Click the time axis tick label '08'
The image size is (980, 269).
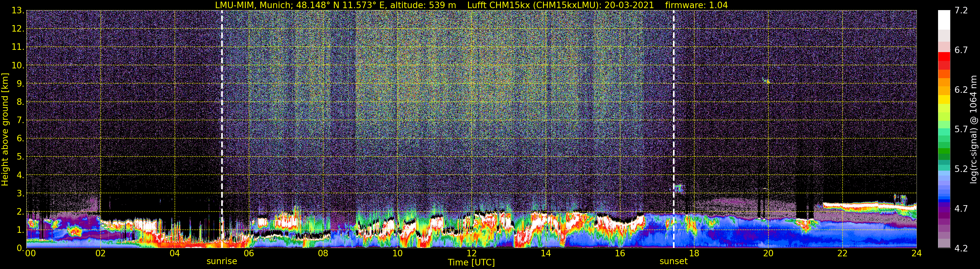[x=323, y=253]
